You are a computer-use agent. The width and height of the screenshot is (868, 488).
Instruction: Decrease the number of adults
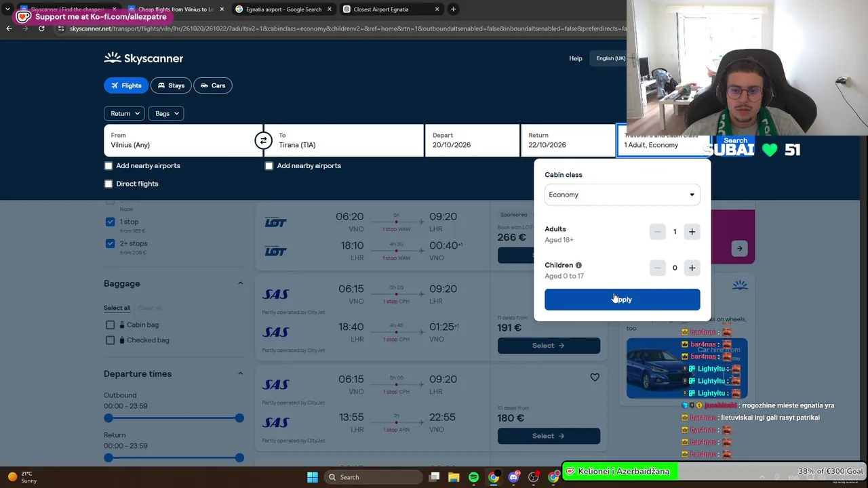coord(657,232)
